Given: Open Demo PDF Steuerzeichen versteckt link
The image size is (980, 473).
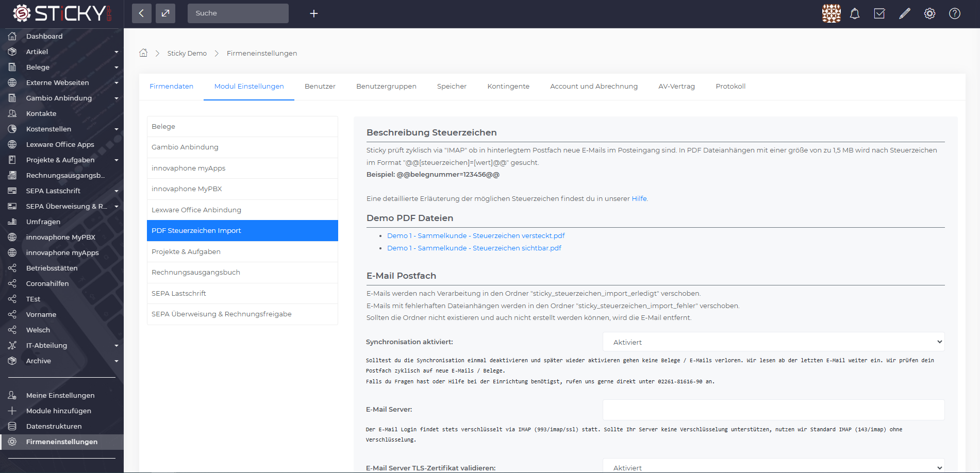Looking at the screenshot, I should [x=476, y=235].
